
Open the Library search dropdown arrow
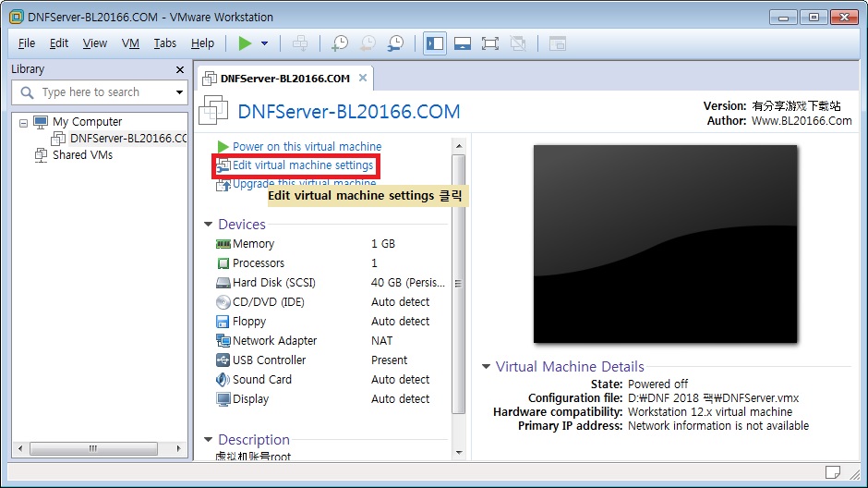(179, 92)
